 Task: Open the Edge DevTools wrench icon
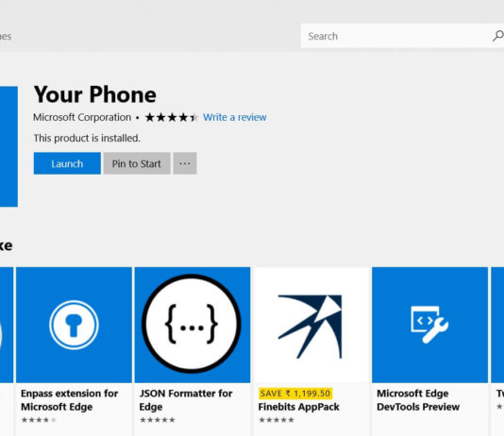coord(429,325)
